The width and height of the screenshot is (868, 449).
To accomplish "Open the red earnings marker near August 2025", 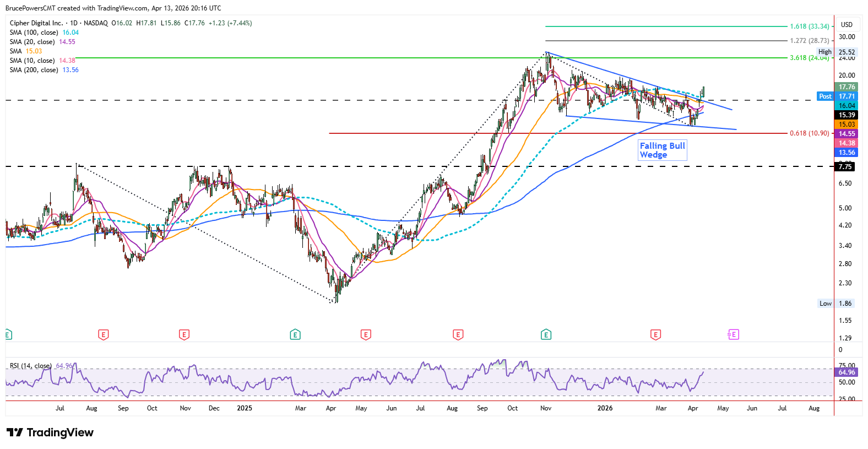I will (458, 334).
